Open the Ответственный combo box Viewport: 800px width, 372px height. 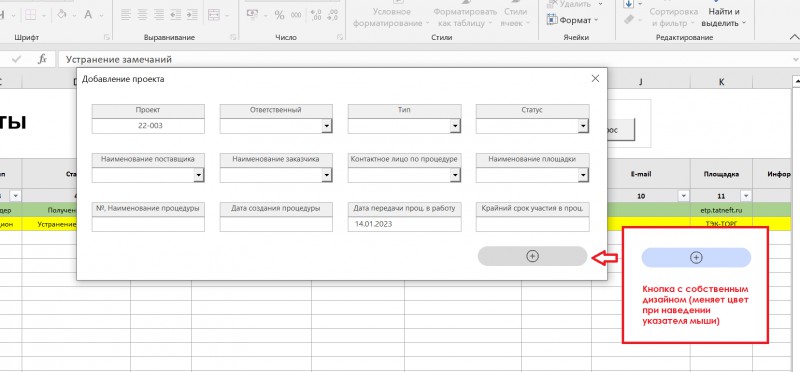pos(327,126)
